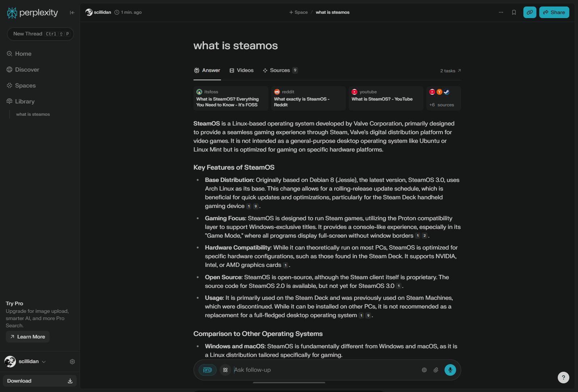Open the help question mark button
Image resolution: width=578 pixels, height=392 pixels.
[564, 378]
